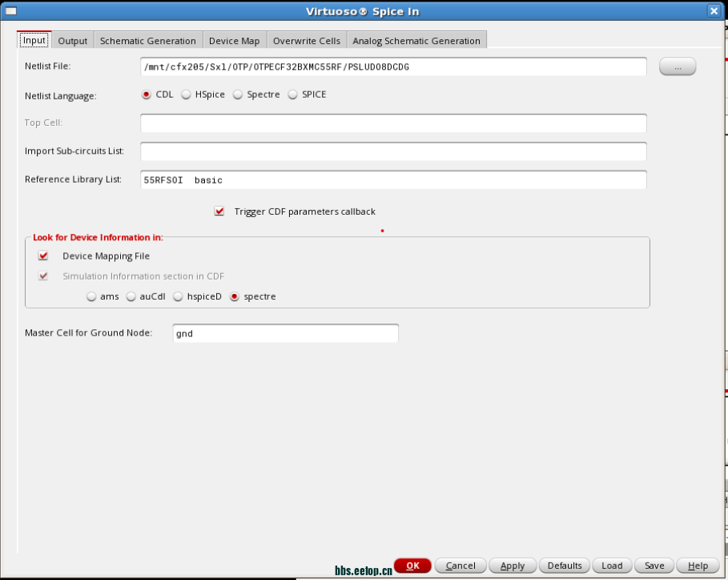Select SPICE netlist language
This screenshot has width=728, height=580.
coord(292,95)
